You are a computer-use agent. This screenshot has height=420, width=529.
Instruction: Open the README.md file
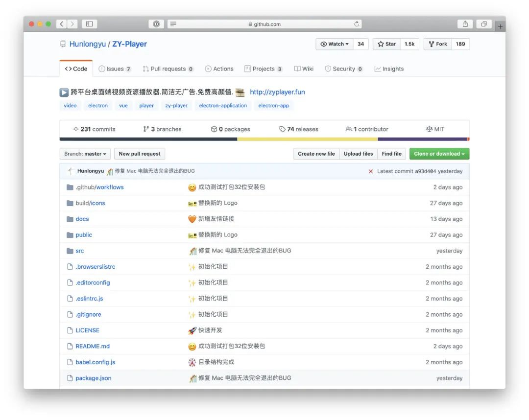(93, 346)
